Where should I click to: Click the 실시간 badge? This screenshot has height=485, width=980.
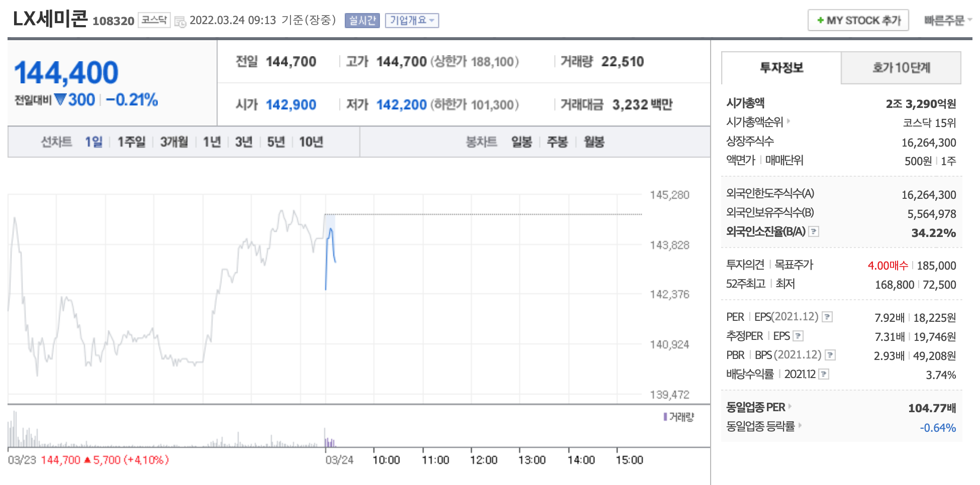tap(362, 21)
